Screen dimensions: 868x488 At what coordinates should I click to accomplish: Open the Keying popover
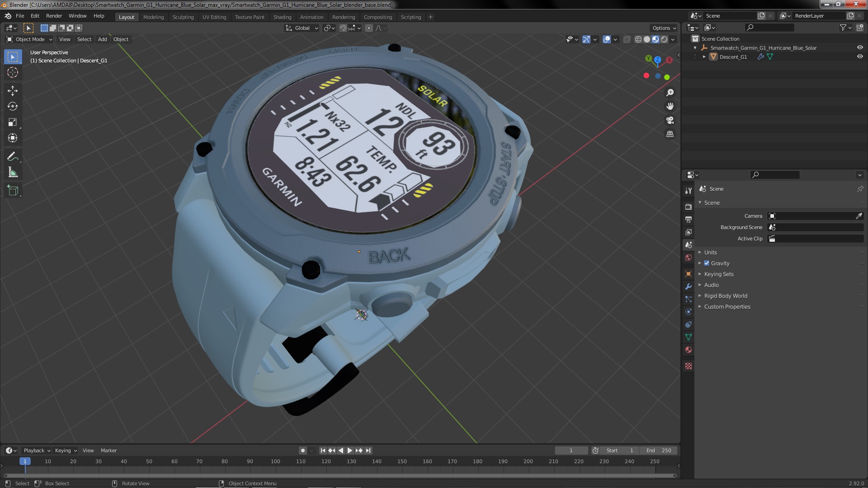click(x=66, y=450)
